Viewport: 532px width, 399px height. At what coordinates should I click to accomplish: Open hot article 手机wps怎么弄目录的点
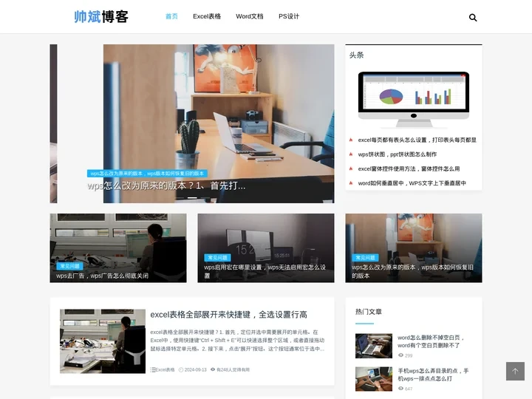(x=433, y=375)
